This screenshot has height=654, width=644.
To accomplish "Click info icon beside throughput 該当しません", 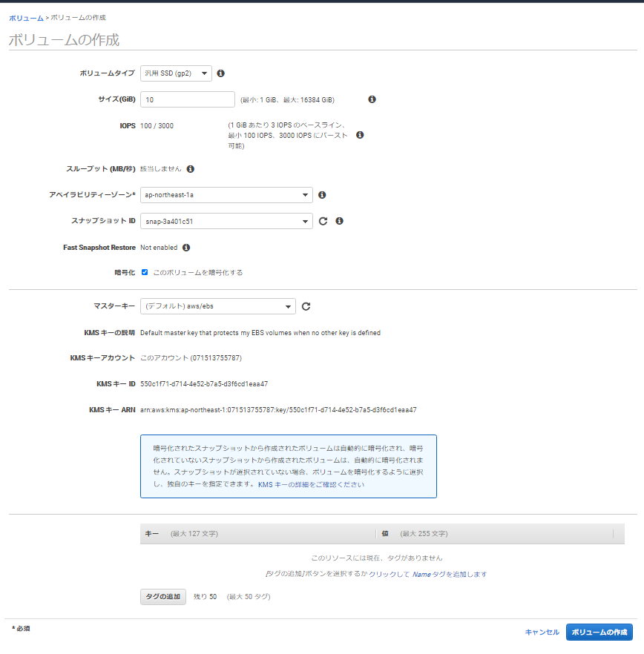I will click(191, 169).
